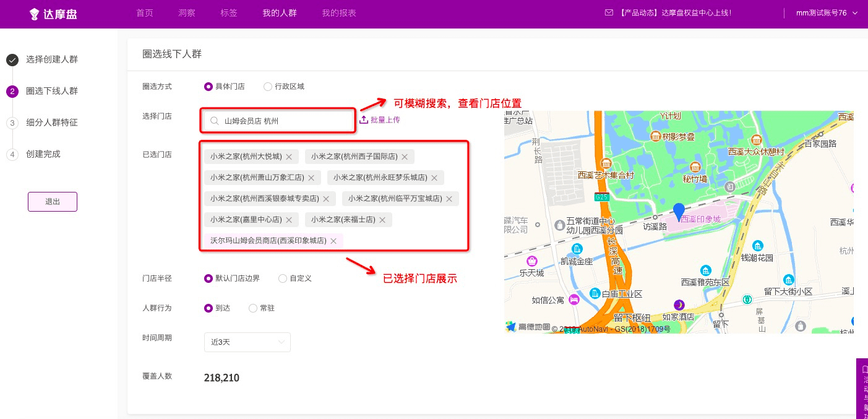Click coverage count 218,210
The height and width of the screenshot is (419, 868).
click(221, 378)
